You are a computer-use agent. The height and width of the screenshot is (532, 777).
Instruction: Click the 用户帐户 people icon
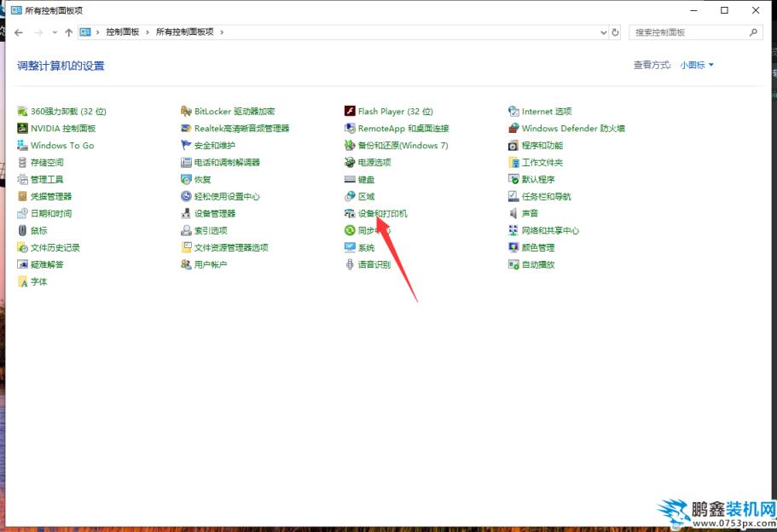tap(186, 264)
